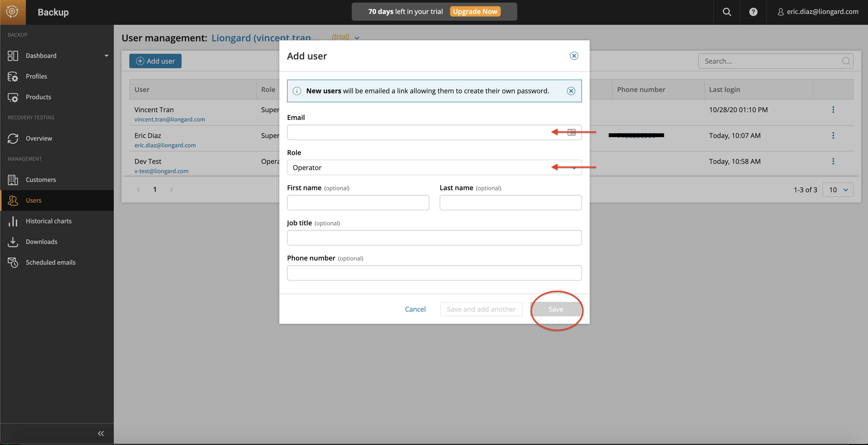
Task: Close the Add user dialog with X icon
Action: click(574, 56)
